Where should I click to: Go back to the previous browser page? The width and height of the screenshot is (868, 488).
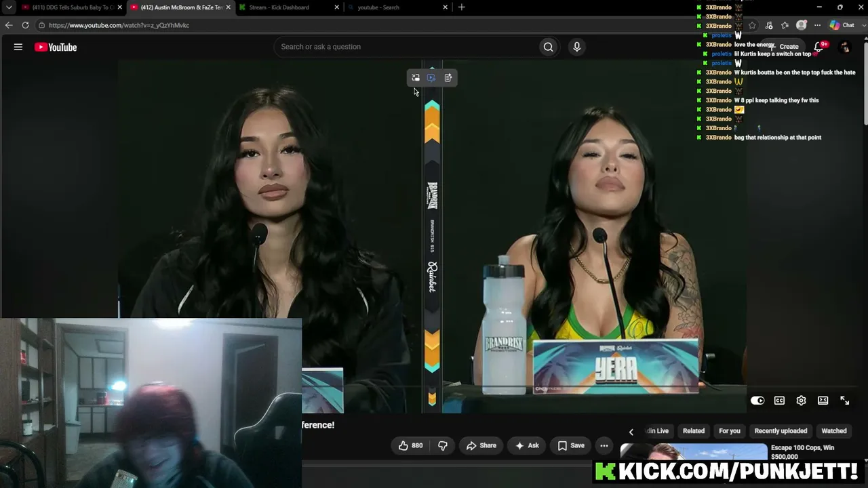tap(9, 25)
